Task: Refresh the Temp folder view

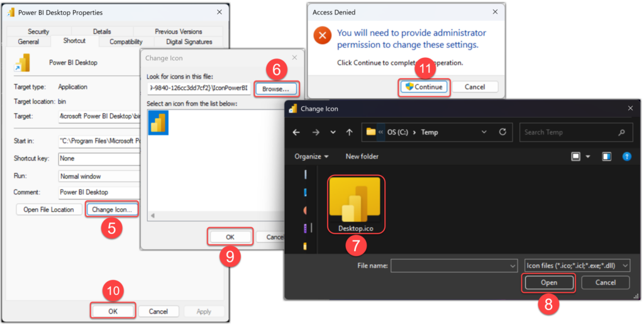Action: (x=502, y=132)
